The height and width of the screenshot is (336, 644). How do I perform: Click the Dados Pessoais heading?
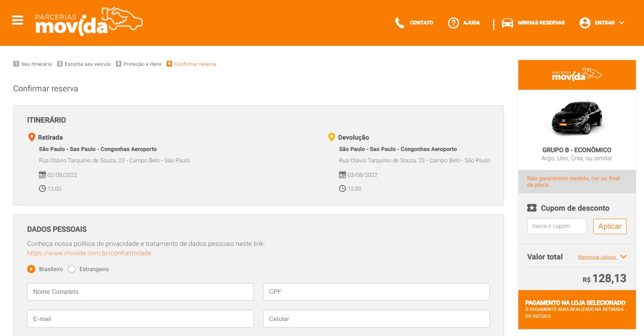[x=57, y=229]
